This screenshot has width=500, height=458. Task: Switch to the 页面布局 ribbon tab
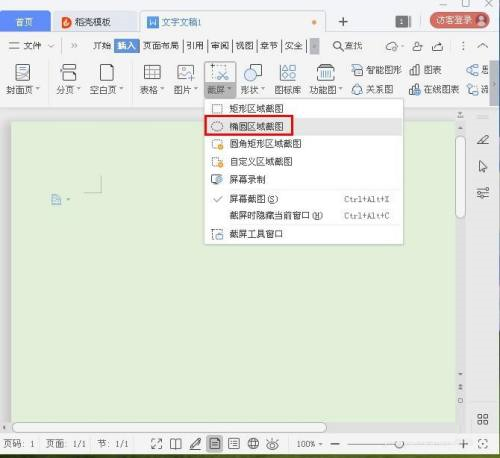(x=161, y=45)
